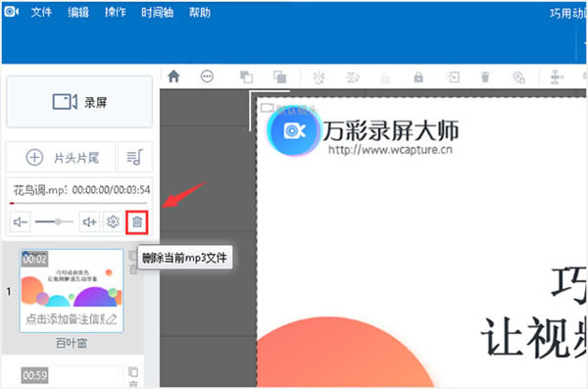Click the lock icon in the toolbar
Viewport: 588px width, 389px height.
click(x=418, y=77)
